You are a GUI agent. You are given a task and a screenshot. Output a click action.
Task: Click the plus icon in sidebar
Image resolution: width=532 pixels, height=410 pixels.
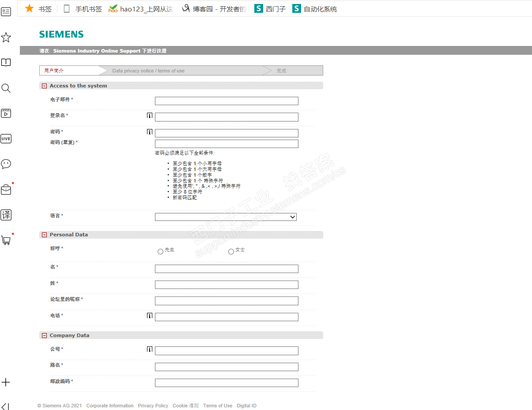click(6, 382)
